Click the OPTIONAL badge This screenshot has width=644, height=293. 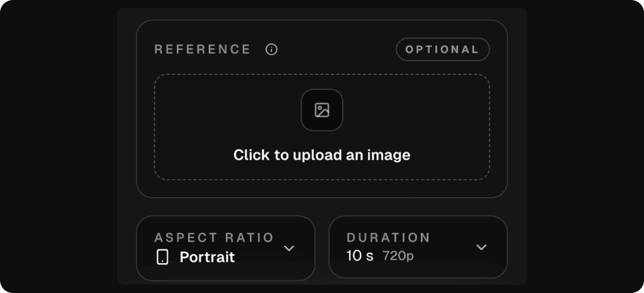[442, 49]
